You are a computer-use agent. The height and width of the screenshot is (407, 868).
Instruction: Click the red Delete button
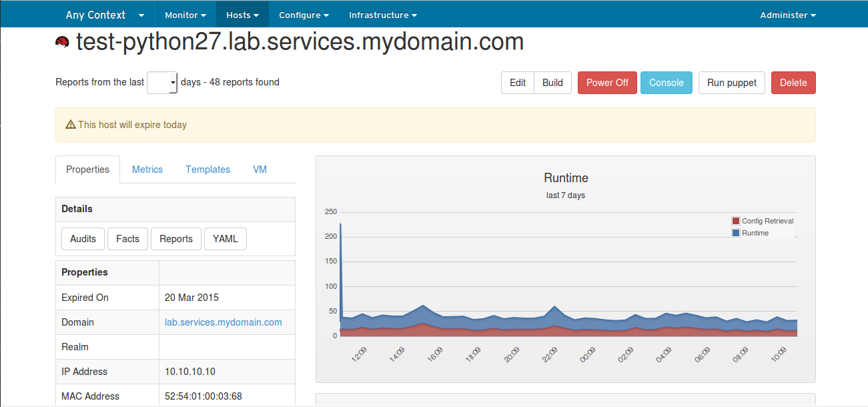pyautogui.click(x=793, y=83)
